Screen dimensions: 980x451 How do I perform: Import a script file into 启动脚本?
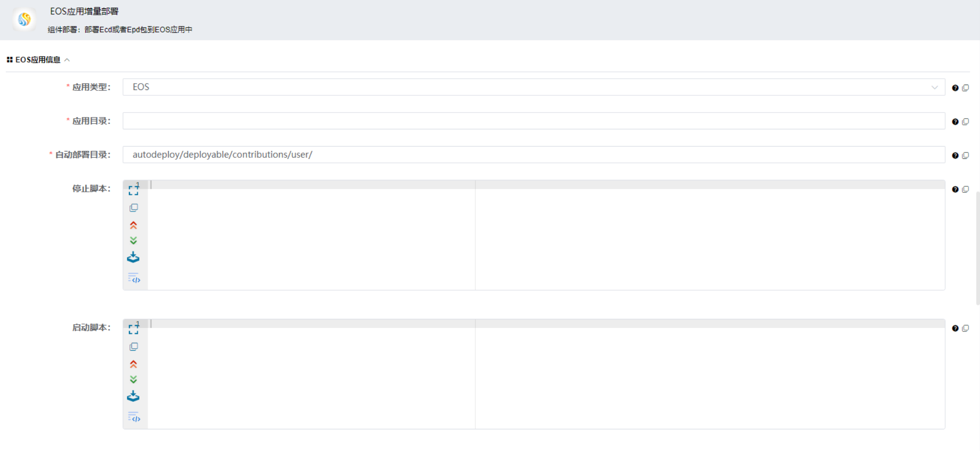pos(133,396)
